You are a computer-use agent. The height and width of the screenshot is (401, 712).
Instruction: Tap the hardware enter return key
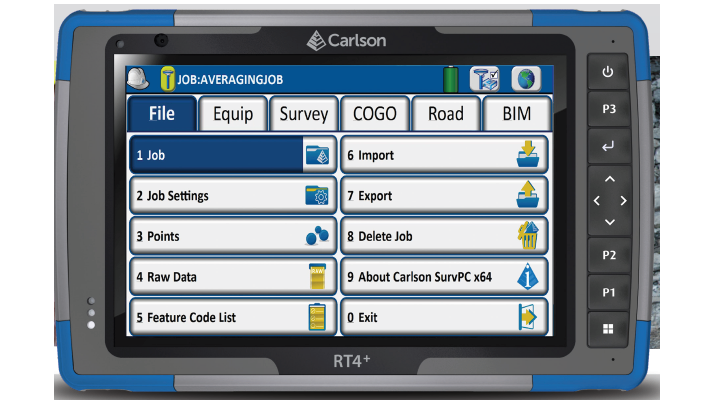coord(608,146)
